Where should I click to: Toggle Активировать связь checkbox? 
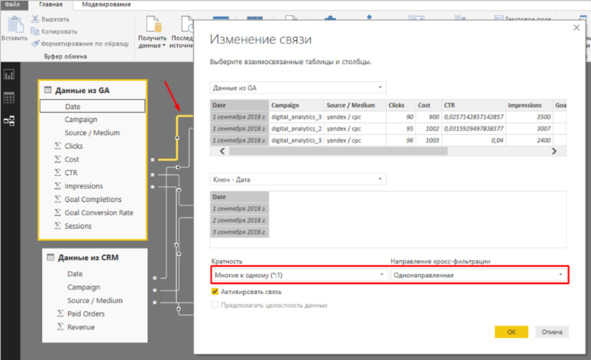coord(215,291)
